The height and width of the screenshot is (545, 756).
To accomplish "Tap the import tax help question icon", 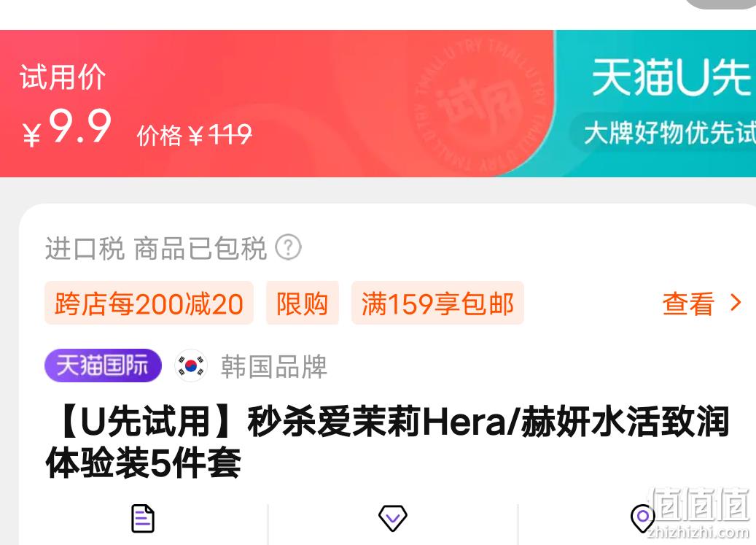I will (288, 247).
